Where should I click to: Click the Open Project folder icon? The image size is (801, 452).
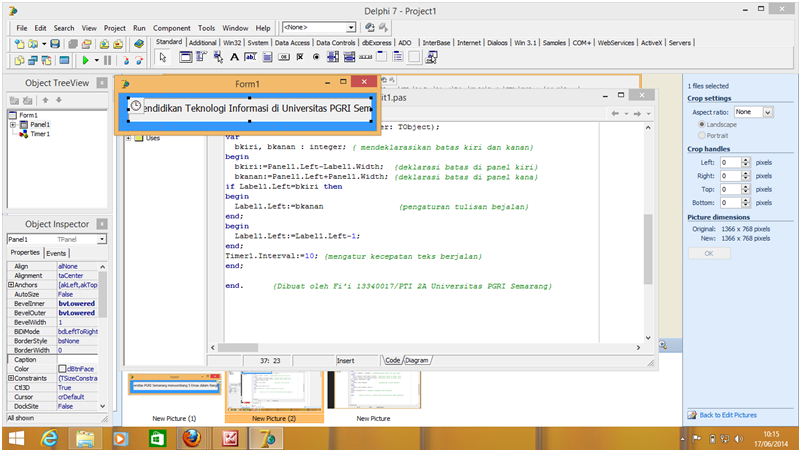click(x=86, y=44)
